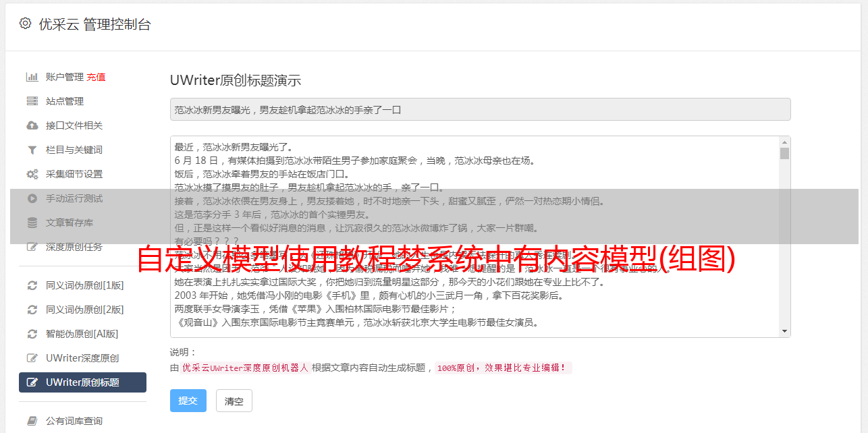Click the line starting 6 月 18 日
This screenshot has width=868, height=433.
(x=354, y=161)
